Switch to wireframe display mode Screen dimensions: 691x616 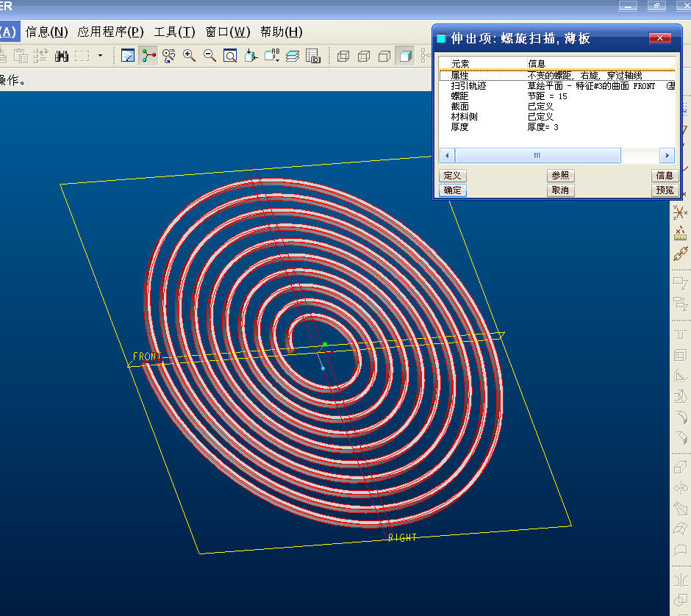pos(343,56)
